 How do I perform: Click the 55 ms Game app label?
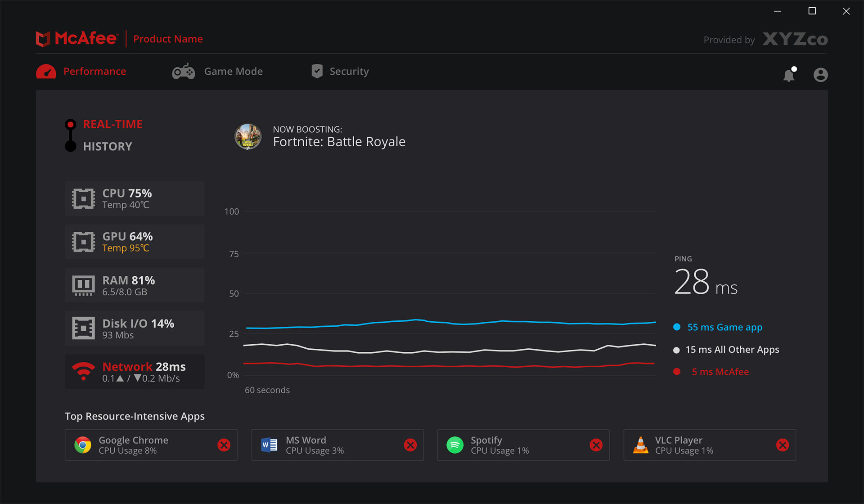point(724,328)
